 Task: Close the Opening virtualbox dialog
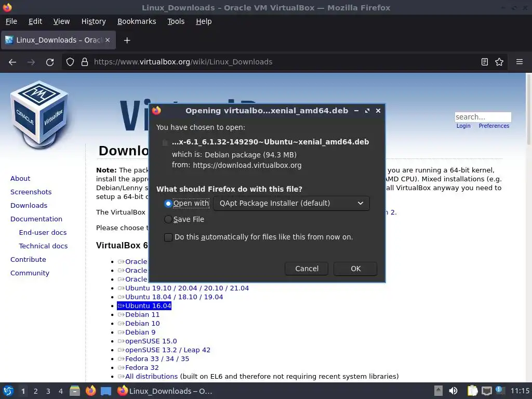pyautogui.click(x=378, y=111)
